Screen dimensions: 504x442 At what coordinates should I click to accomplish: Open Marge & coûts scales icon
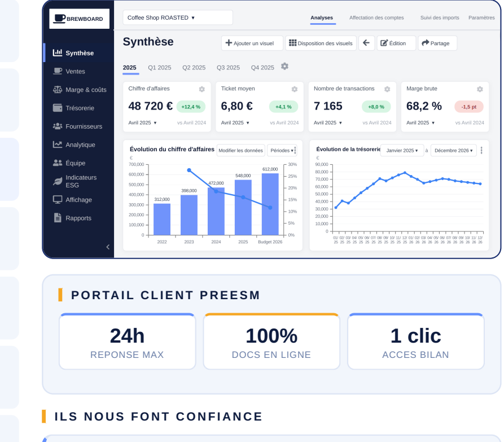click(x=58, y=90)
